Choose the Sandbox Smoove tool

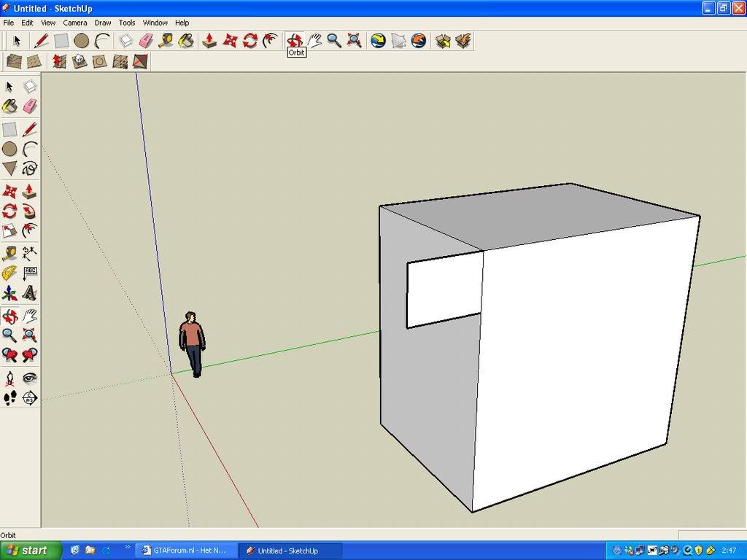(59, 61)
